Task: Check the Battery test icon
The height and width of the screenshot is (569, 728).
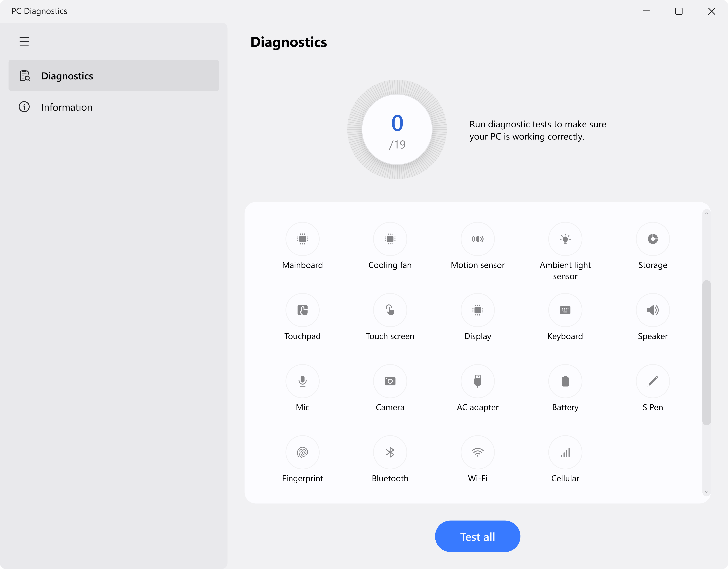Action: (565, 381)
